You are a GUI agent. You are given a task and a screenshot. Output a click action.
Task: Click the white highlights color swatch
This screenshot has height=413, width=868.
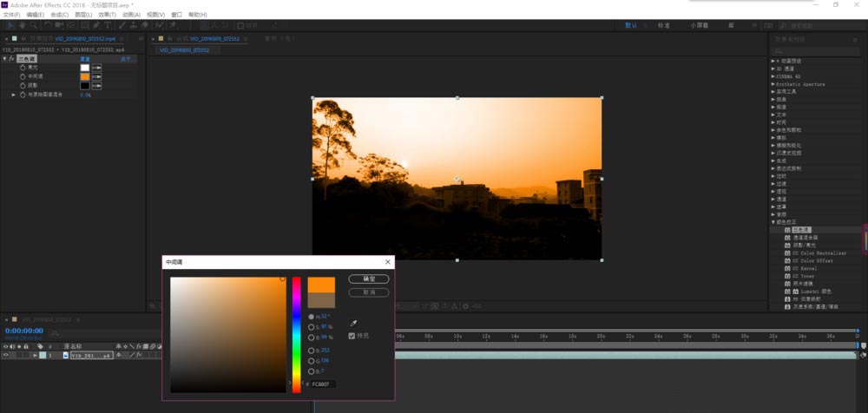(85, 67)
